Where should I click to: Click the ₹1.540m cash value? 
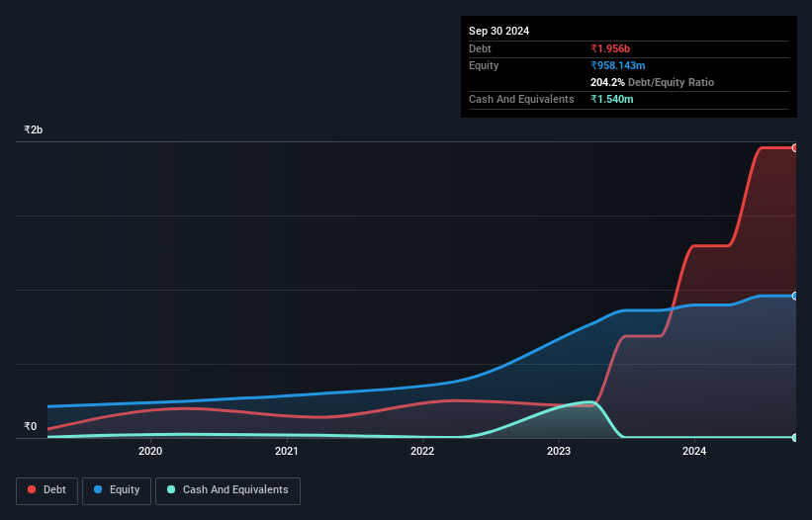click(611, 99)
